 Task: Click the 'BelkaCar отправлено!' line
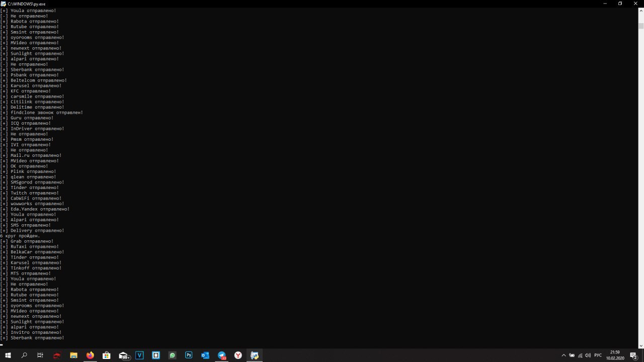tap(32, 252)
